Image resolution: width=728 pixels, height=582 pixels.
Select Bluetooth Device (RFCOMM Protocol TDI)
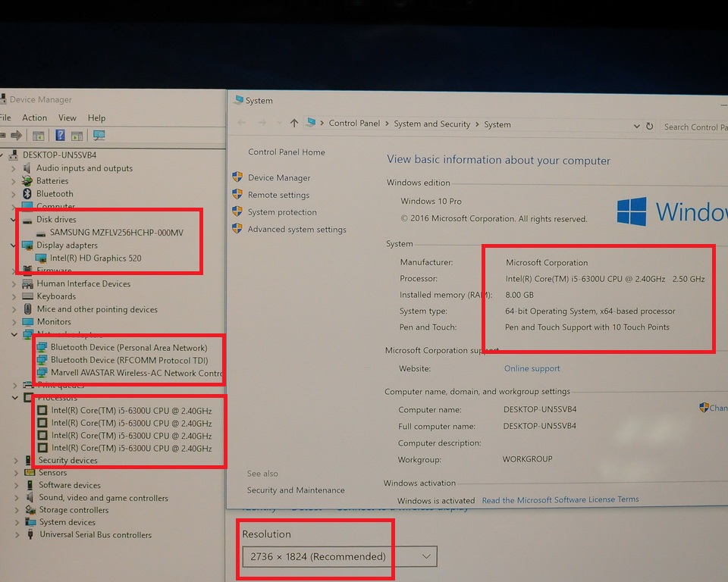(x=130, y=360)
